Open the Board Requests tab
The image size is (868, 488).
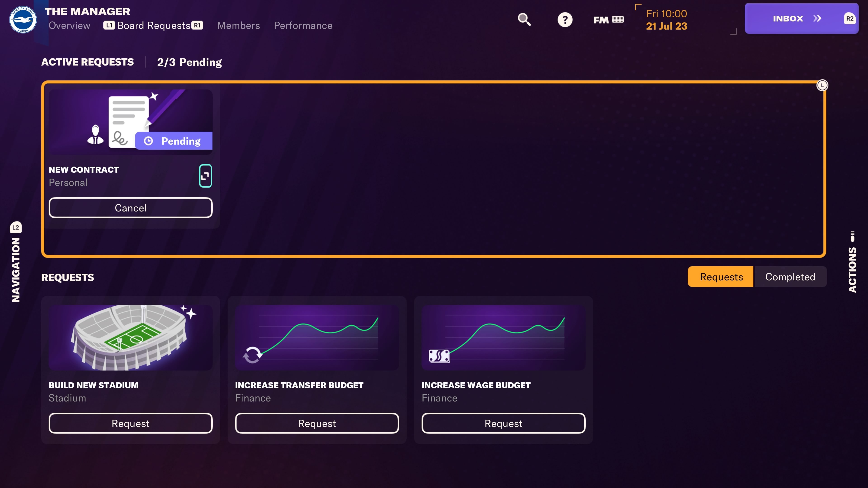click(153, 25)
